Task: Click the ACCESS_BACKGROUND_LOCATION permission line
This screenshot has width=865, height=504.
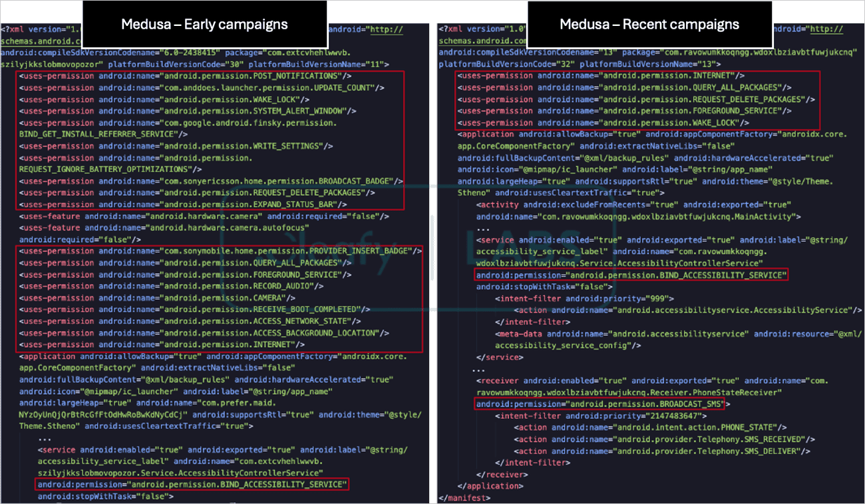Action: click(204, 333)
